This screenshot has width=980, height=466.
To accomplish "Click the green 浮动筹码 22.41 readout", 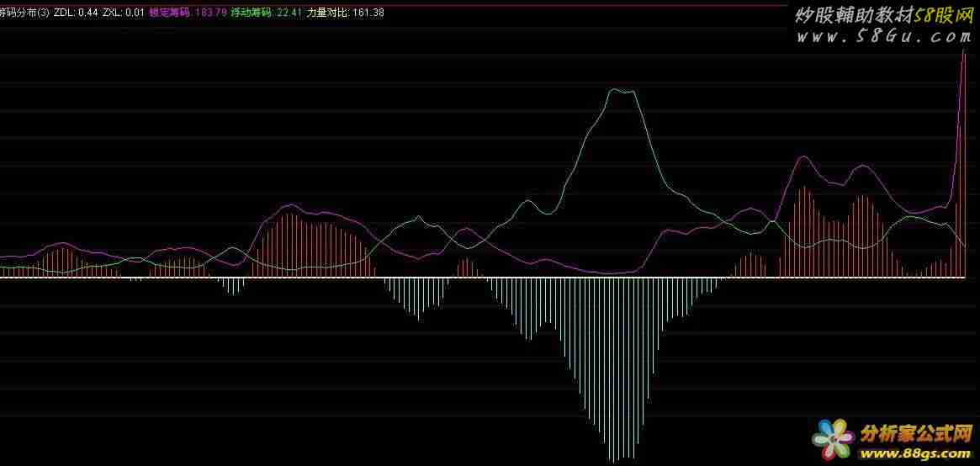I will pyautogui.click(x=267, y=13).
